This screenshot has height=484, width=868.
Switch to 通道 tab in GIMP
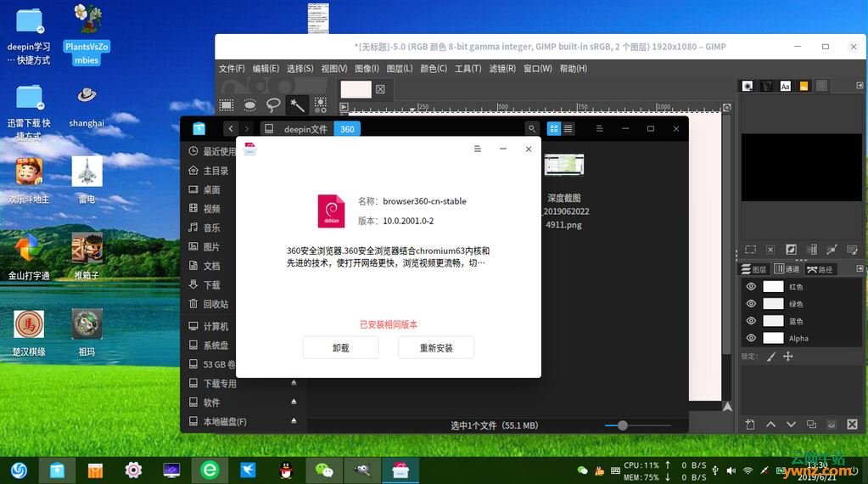pyautogui.click(x=787, y=269)
